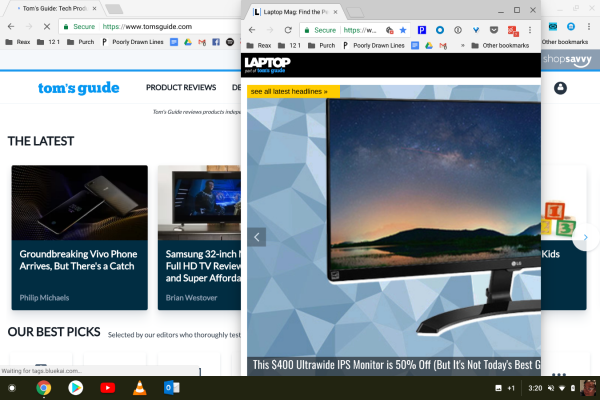Click the tom's guide site logo
Viewport: 600px width, 400px height.
click(78, 88)
